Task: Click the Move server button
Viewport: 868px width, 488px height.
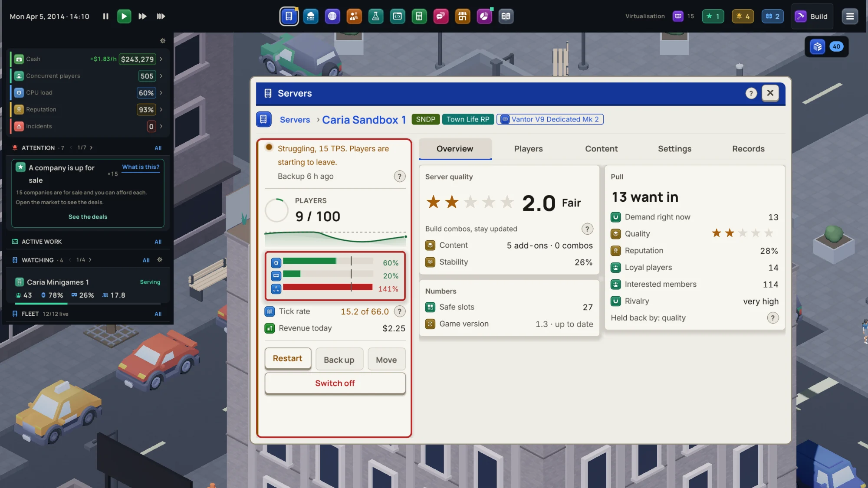Action: 386,360
